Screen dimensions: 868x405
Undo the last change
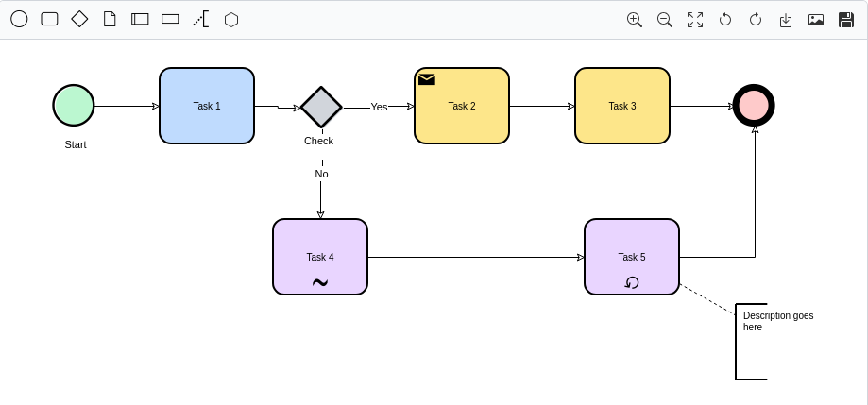[725, 20]
